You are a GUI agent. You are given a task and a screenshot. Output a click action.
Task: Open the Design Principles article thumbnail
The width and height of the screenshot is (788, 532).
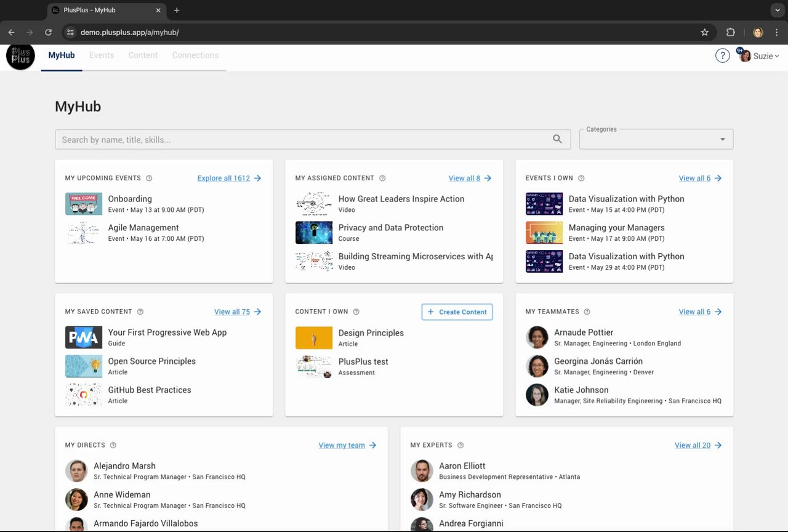(x=314, y=338)
